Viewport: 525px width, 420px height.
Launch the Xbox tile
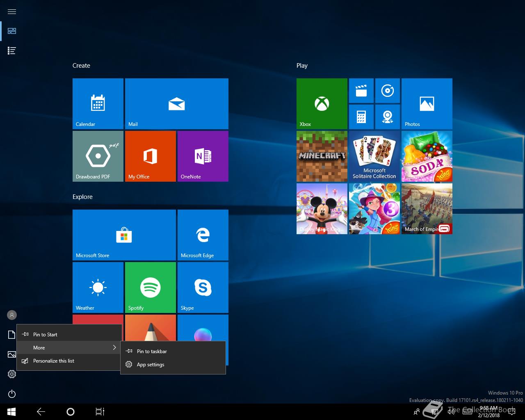(322, 104)
